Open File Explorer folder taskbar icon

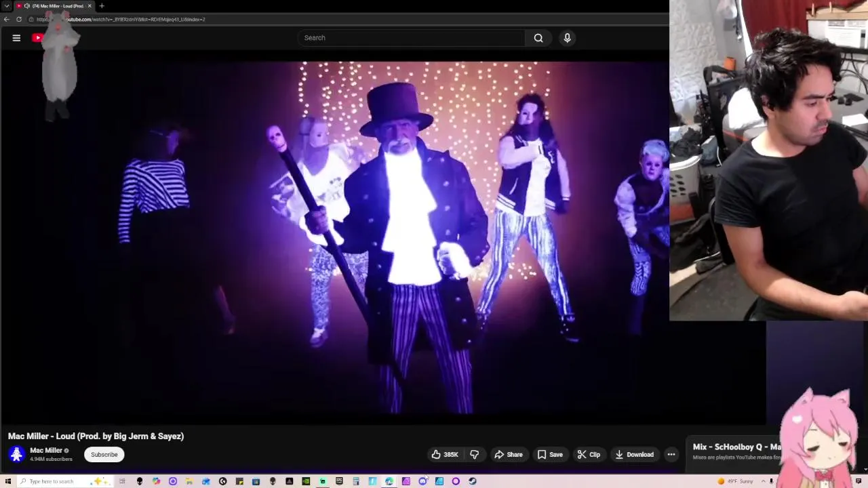click(x=189, y=481)
